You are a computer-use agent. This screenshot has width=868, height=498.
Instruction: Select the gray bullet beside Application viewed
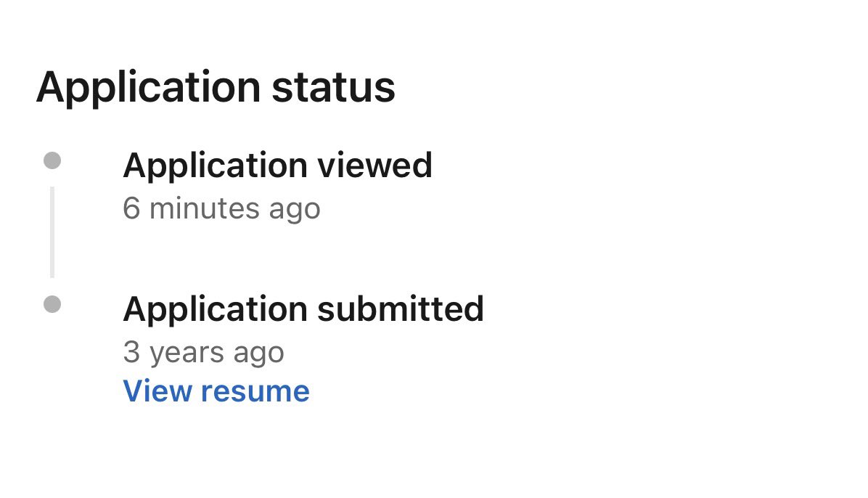click(52, 160)
